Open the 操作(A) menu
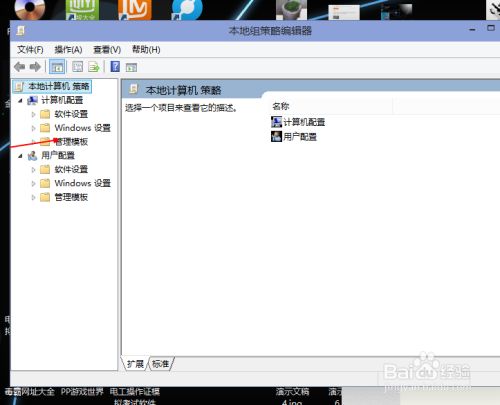Screen dimensions: 500x405 (x=68, y=50)
